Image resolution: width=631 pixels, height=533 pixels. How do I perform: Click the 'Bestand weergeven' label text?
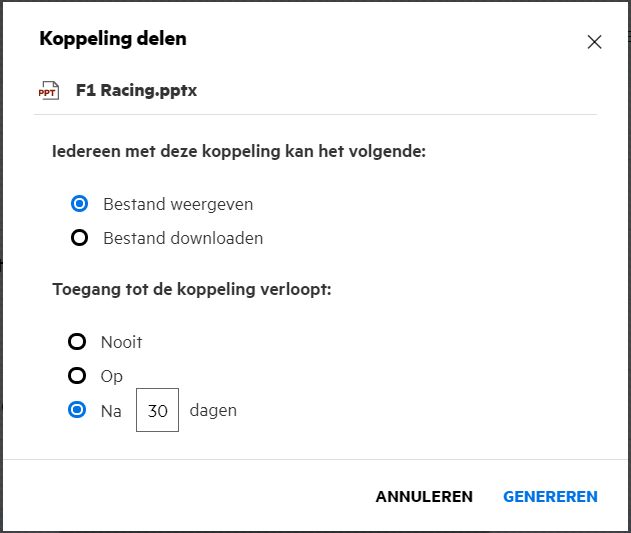[178, 204]
